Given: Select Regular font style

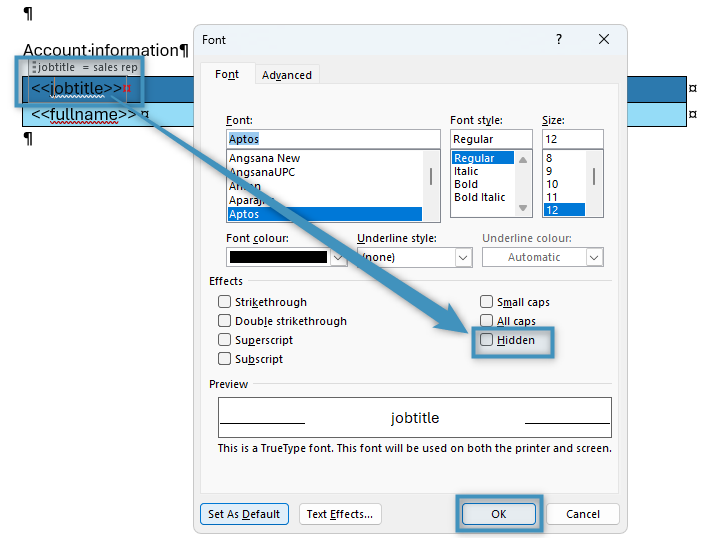Looking at the screenshot, I should tap(483, 158).
